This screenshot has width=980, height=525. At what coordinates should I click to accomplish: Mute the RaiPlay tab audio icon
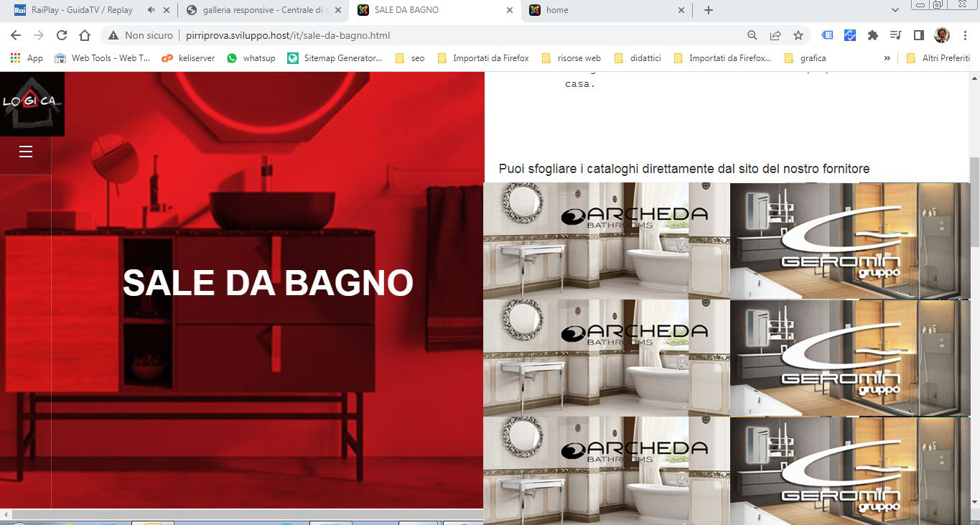click(151, 10)
